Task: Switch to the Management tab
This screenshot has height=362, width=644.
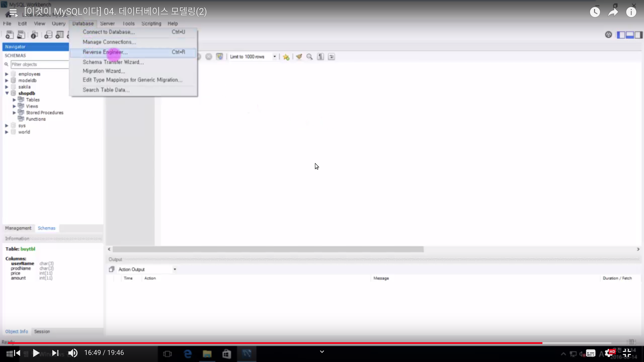Action: click(x=18, y=228)
